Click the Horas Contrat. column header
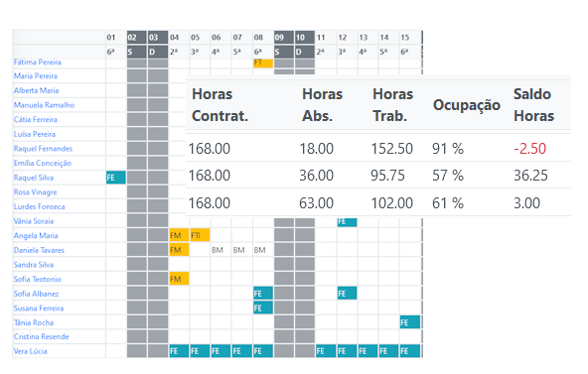 [220, 105]
